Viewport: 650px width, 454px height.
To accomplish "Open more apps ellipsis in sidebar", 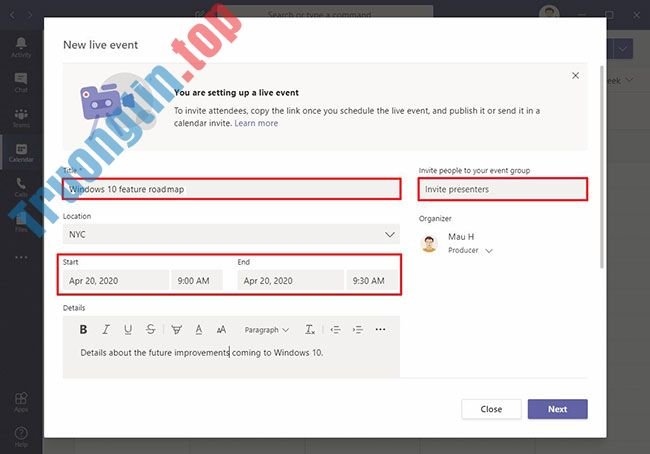I will (21, 257).
